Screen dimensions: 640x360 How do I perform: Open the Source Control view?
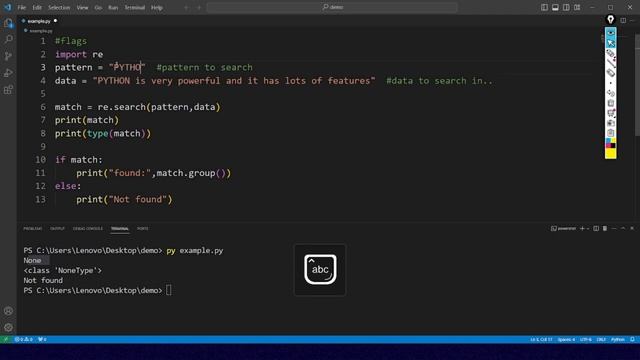click(x=8, y=56)
